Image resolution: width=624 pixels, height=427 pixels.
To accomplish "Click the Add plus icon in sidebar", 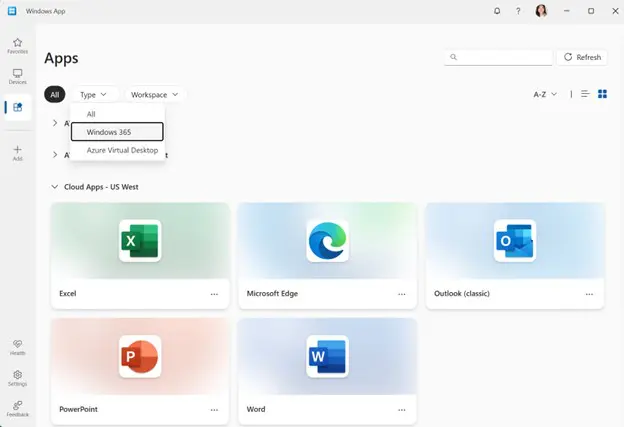I will pyautogui.click(x=17, y=152).
